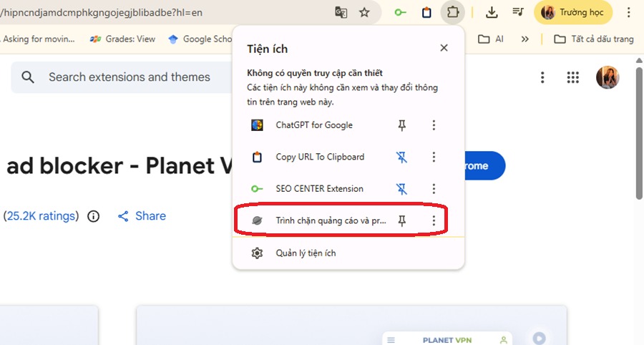Open the SEO CENTER extension toolbar icon
The width and height of the screenshot is (644, 345).
pyautogui.click(x=401, y=12)
